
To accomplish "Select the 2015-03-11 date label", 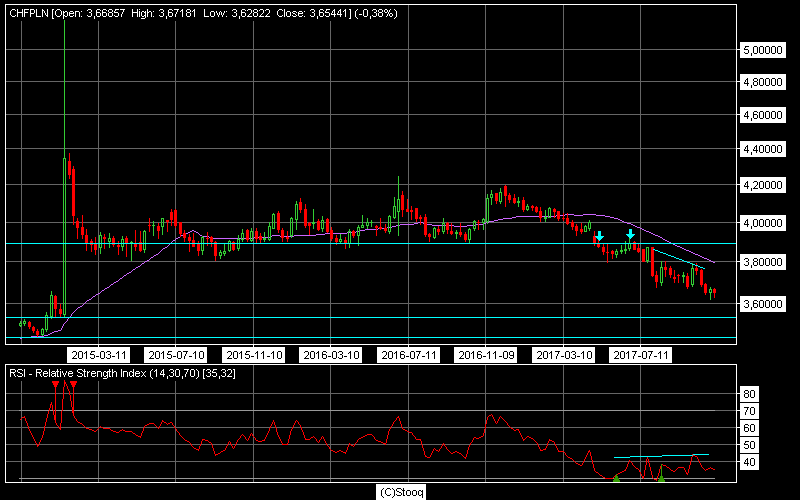I will [98, 355].
